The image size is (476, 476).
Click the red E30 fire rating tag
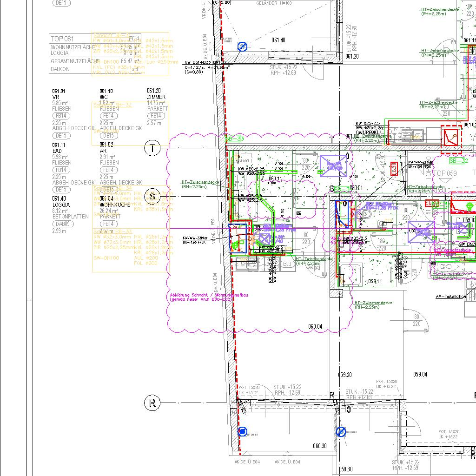point(393,168)
